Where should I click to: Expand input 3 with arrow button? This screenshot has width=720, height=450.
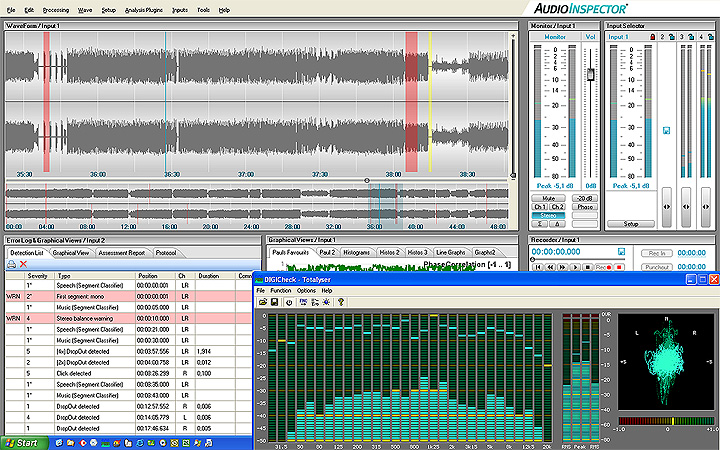(x=686, y=207)
